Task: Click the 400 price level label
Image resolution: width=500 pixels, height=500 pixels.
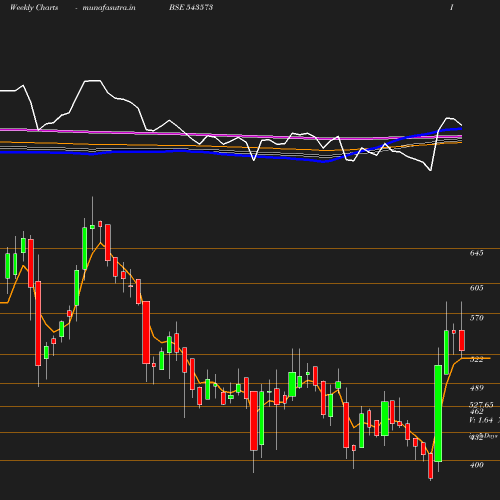Action: click(476, 465)
